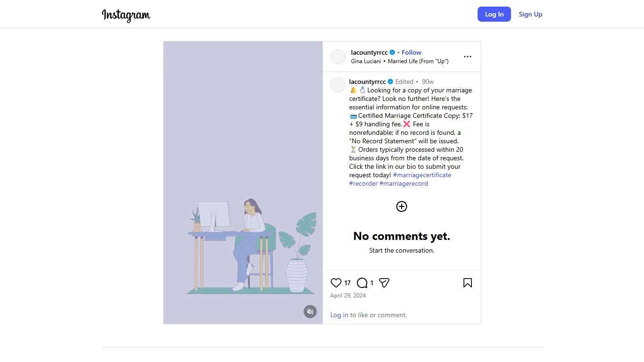Image resolution: width=644 pixels, height=362 pixels.
Task: Open the #recorder hashtag link
Action: pyautogui.click(x=363, y=183)
